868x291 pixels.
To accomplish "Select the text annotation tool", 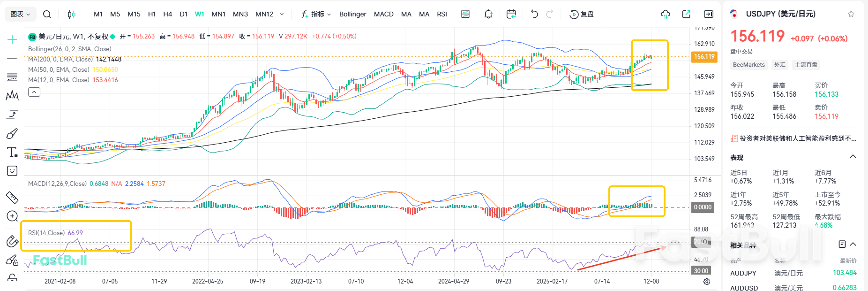I will pyautogui.click(x=12, y=153).
